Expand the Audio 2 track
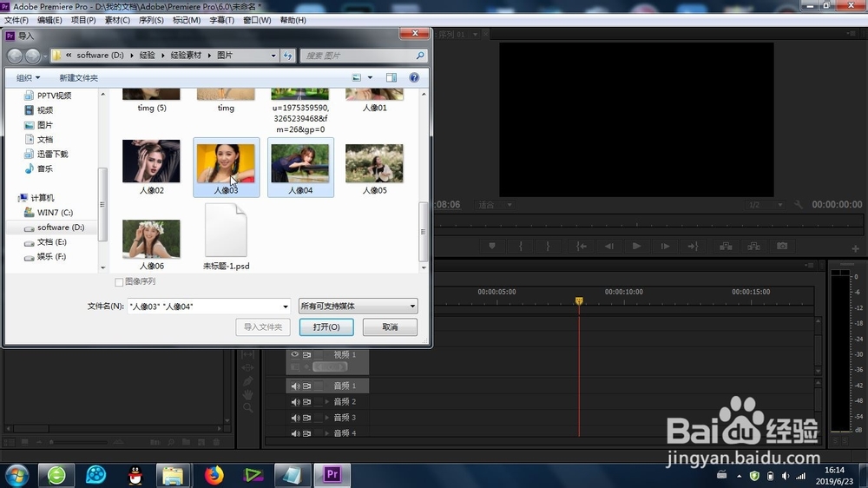The width and height of the screenshot is (868, 488). tap(326, 401)
